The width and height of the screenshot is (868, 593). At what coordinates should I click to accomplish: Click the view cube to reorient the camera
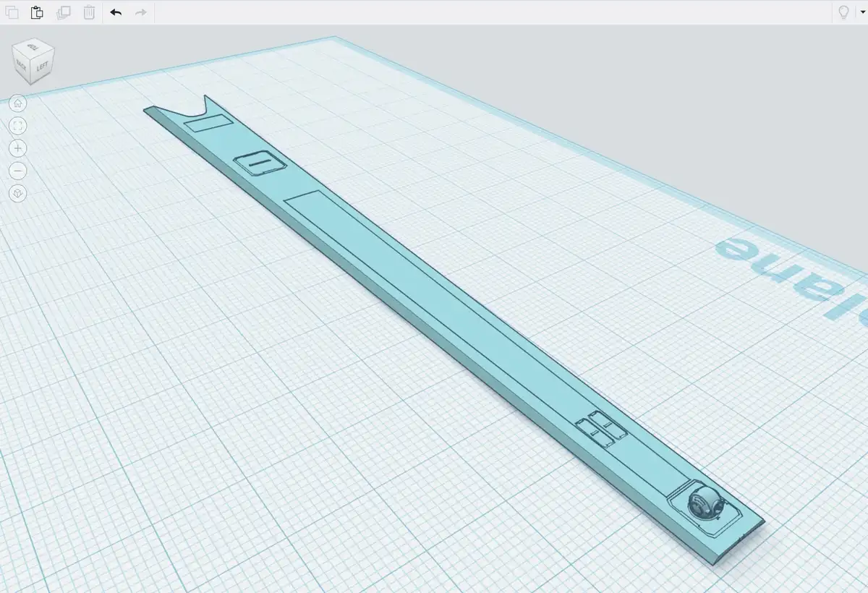(33, 61)
